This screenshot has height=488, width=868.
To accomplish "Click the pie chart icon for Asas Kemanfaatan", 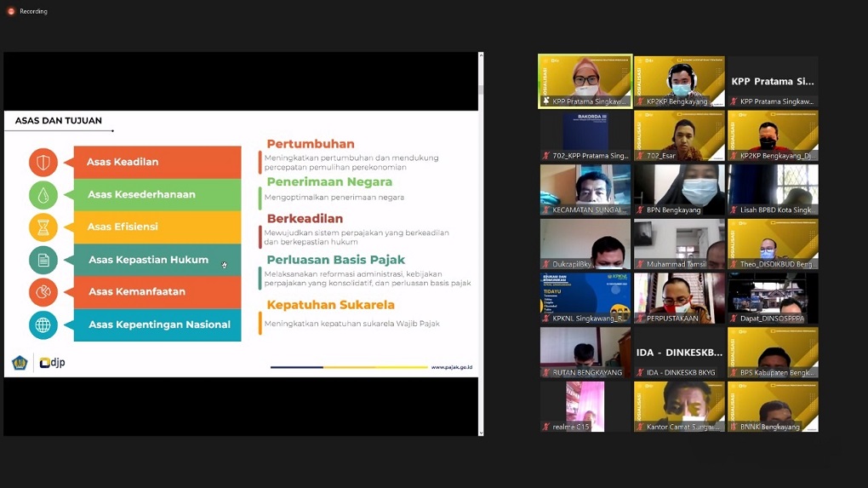I will [x=43, y=292].
